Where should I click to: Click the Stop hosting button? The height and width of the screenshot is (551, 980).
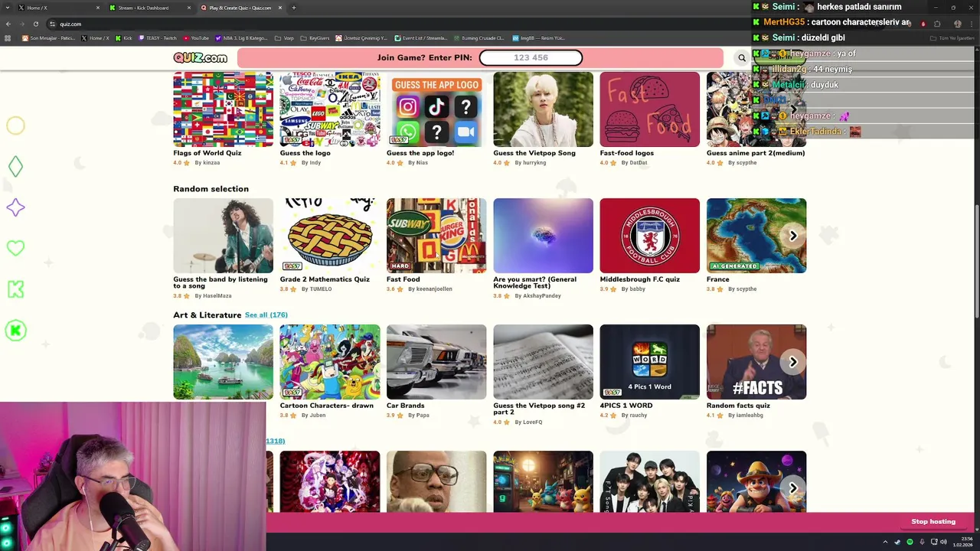933,521
